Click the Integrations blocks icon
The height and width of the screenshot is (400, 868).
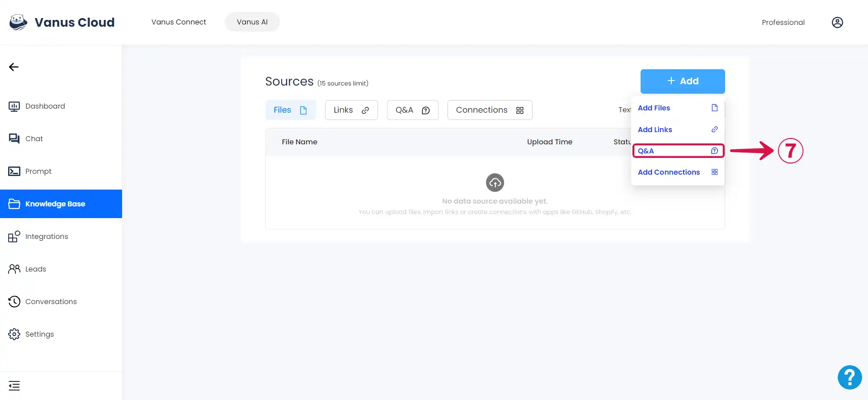14,237
